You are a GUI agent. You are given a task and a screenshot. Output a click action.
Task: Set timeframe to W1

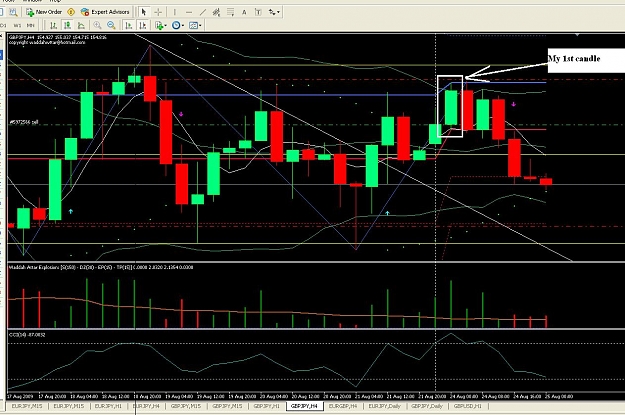(17, 26)
